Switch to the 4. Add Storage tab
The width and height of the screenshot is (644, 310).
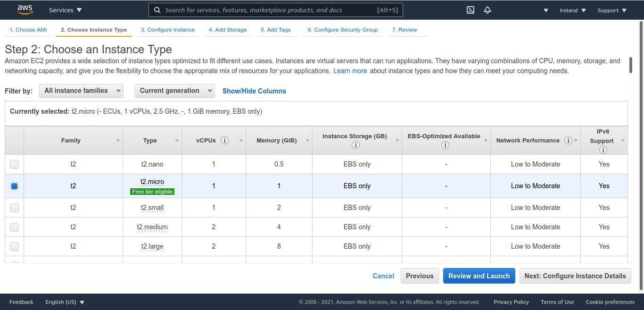coord(228,30)
